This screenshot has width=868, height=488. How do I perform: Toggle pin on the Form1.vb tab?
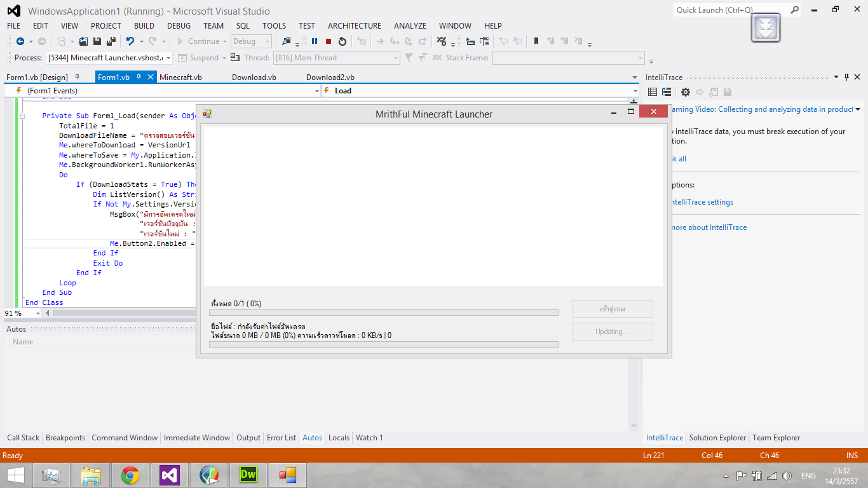coord(139,77)
